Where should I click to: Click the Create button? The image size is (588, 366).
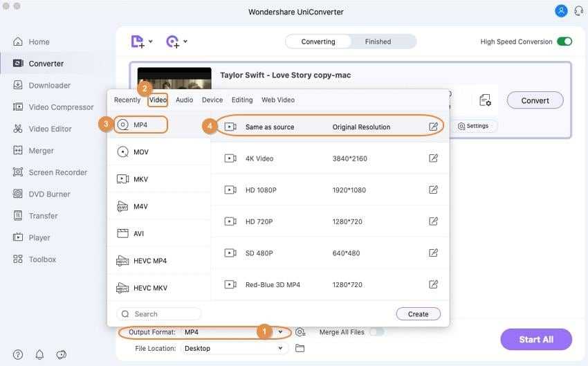click(418, 314)
